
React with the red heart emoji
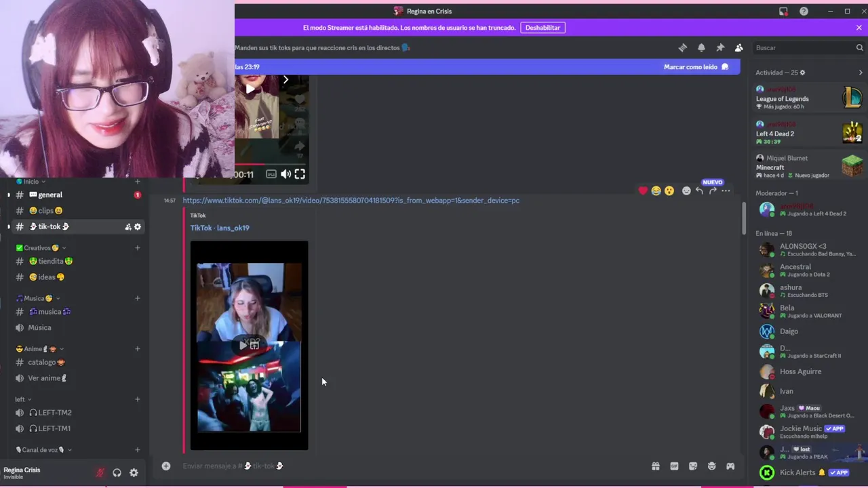pyautogui.click(x=643, y=191)
